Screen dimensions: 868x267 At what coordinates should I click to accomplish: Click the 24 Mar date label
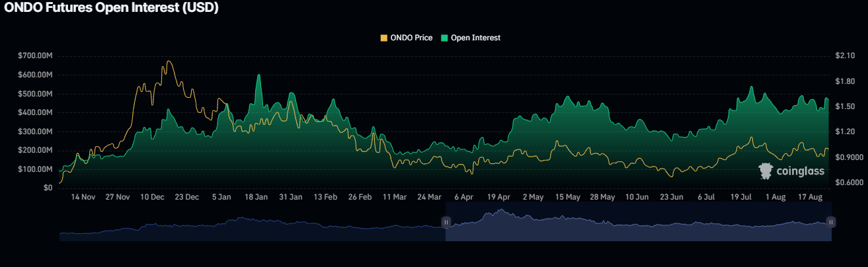(429, 197)
